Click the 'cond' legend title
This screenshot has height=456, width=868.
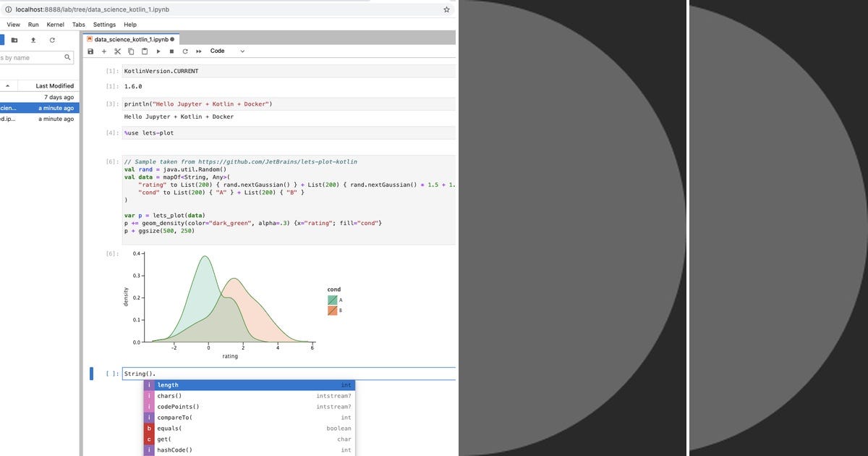click(x=334, y=290)
